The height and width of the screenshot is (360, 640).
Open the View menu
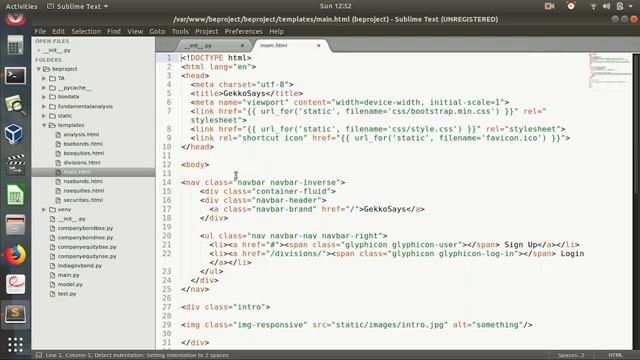click(135, 31)
